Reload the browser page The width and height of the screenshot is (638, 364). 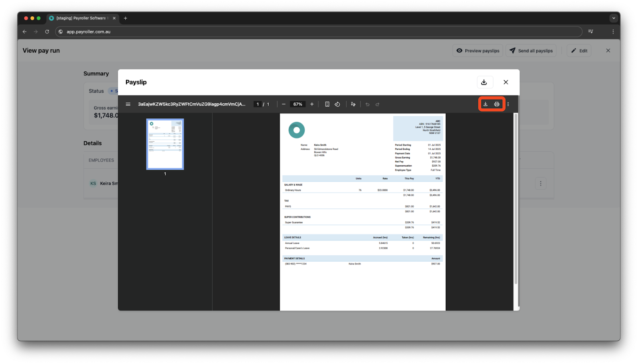click(47, 32)
